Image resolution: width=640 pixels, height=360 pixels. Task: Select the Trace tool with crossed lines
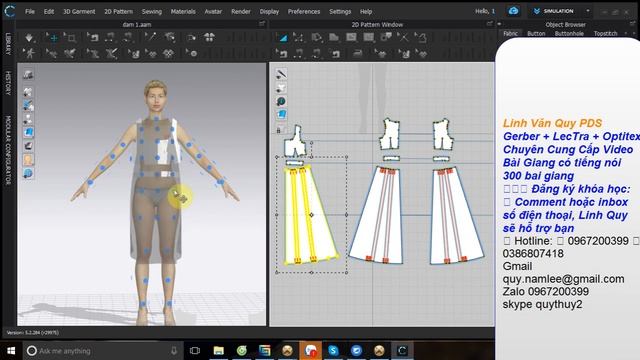click(x=403, y=38)
